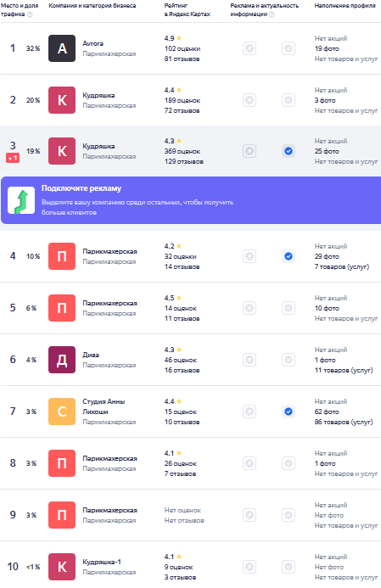381x588 pixels.
Task: Click the red minus one position badge
Action: pos(13,159)
